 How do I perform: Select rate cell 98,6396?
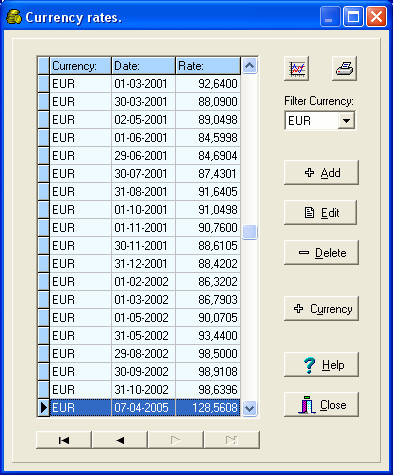coord(208,390)
